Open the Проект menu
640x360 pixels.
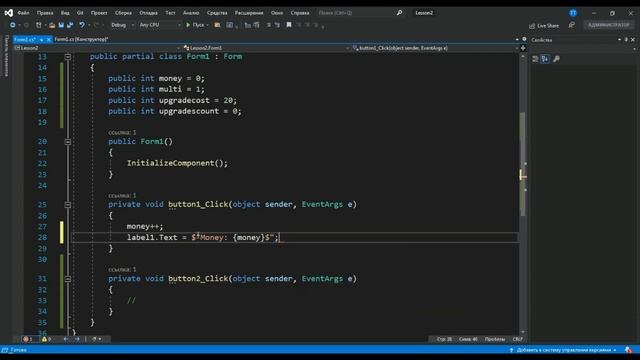[x=99, y=13]
